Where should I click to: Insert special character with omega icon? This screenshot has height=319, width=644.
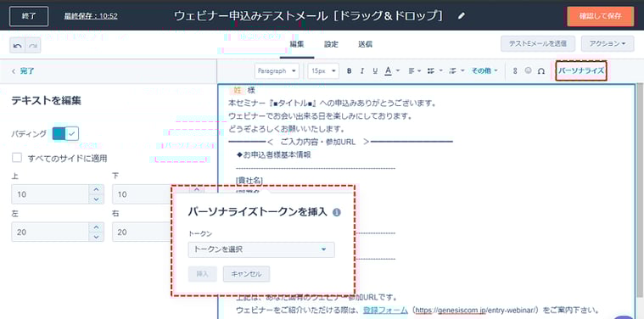point(541,71)
